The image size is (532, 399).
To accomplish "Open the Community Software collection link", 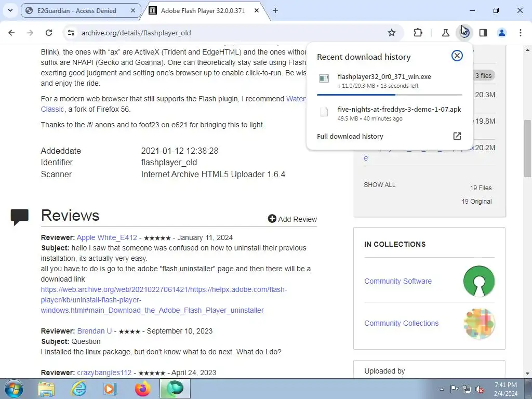I will coord(398,281).
